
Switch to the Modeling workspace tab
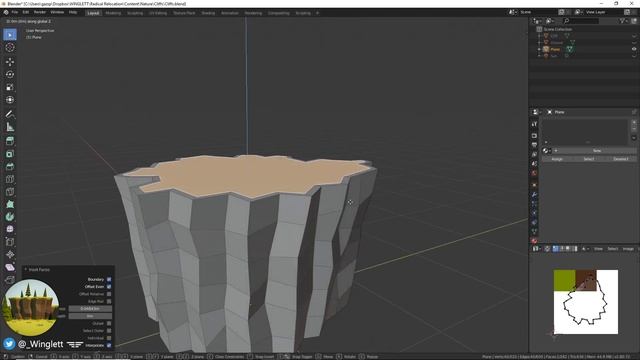113,13
